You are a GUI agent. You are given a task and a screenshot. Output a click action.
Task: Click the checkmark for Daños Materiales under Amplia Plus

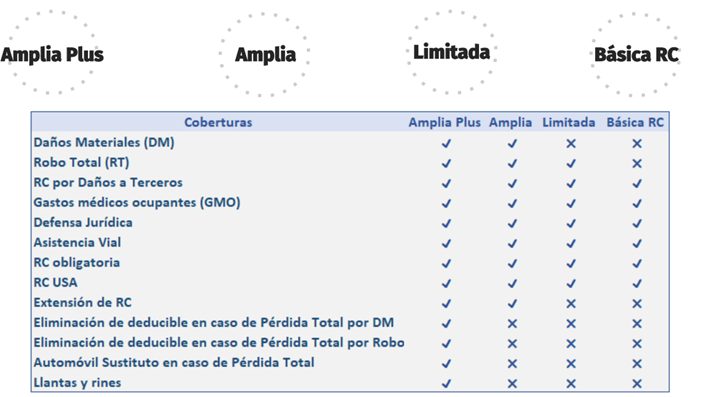click(x=446, y=144)
